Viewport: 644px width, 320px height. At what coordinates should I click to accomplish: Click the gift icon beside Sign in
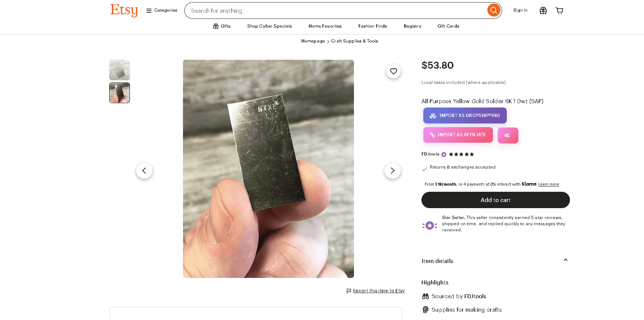(x=543, y=11)
